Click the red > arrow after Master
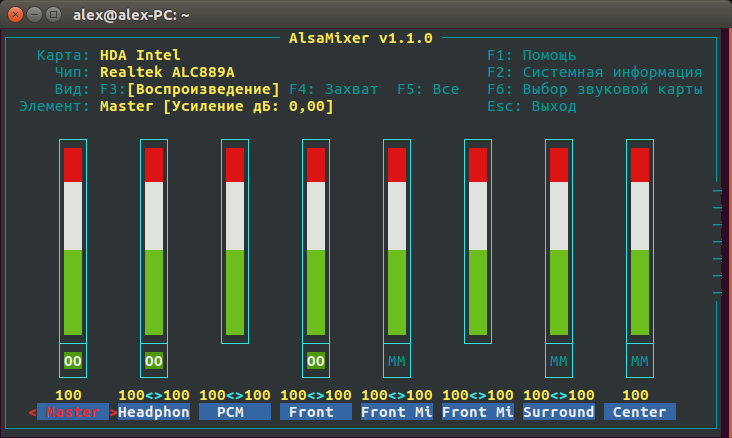732x438 pixels. coord(113,412)
